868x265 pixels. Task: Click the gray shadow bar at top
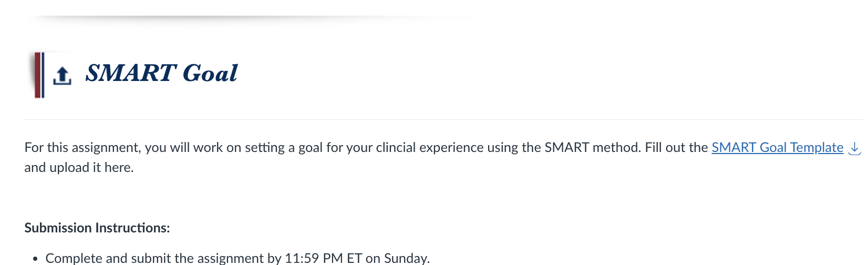pyautogui.click(x=252, y=18)
